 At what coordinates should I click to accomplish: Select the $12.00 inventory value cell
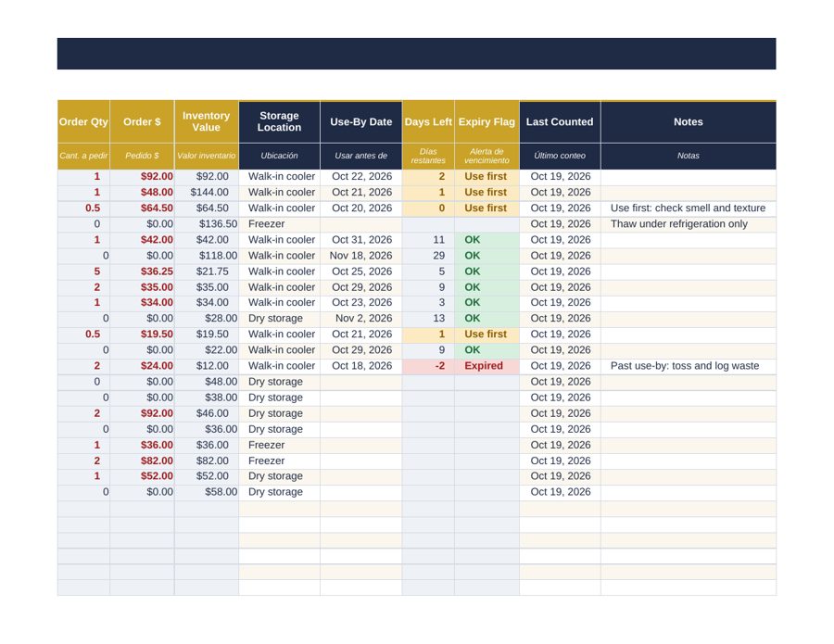(207, 366)
